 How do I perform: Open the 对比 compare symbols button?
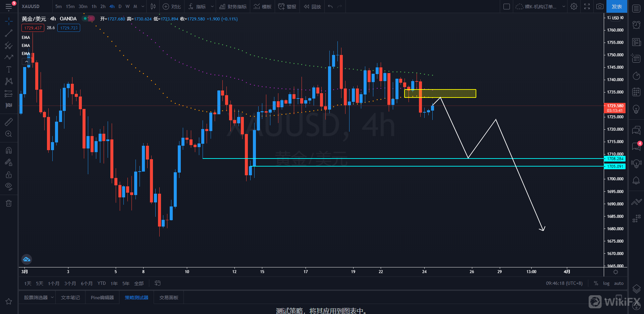point(172,6)
